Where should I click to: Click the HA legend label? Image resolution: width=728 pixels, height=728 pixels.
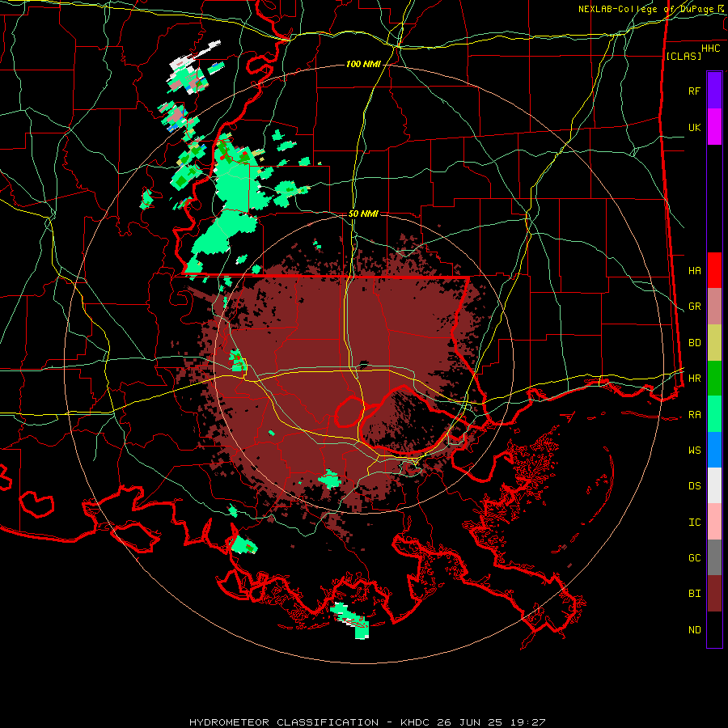pyautogui.click(x=694, y=271)
